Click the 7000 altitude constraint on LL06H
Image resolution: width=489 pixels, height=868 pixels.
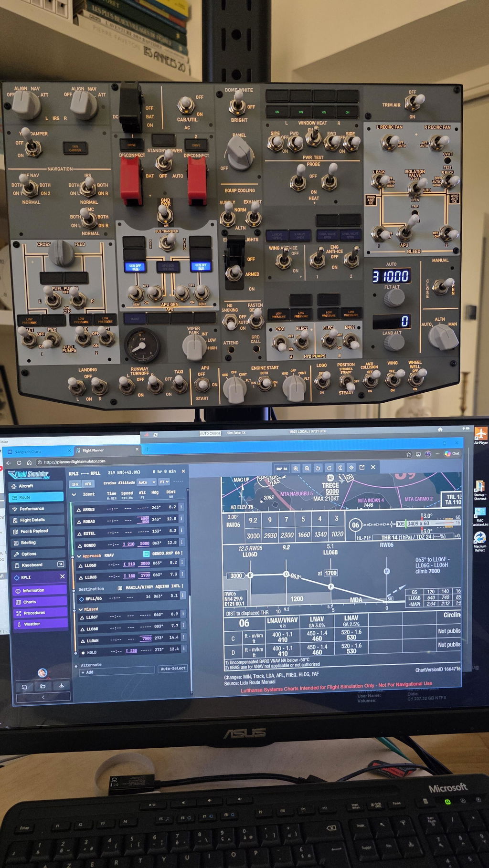click(147, 638)
